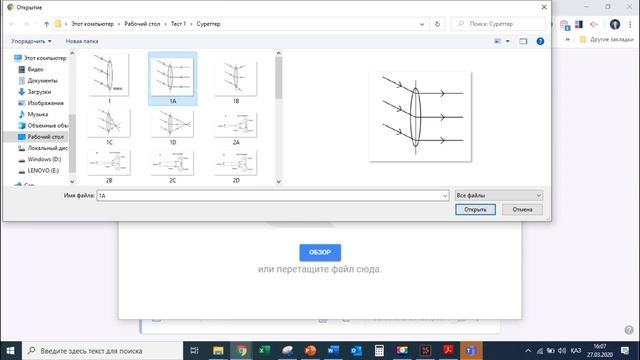Open PowerPoint from the taskbar
The width and height of the screenshot is (640, 360).
[x=310, y=351]
